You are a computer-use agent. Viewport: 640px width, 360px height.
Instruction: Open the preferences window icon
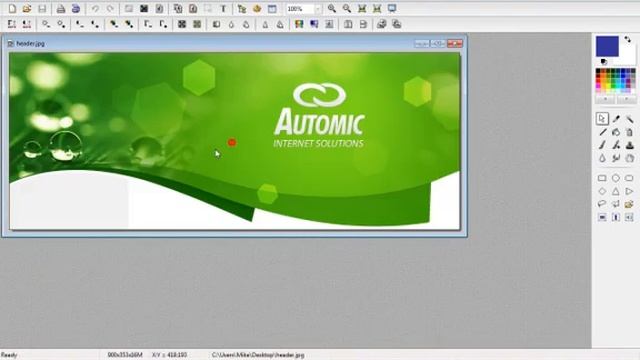point(272,9)
